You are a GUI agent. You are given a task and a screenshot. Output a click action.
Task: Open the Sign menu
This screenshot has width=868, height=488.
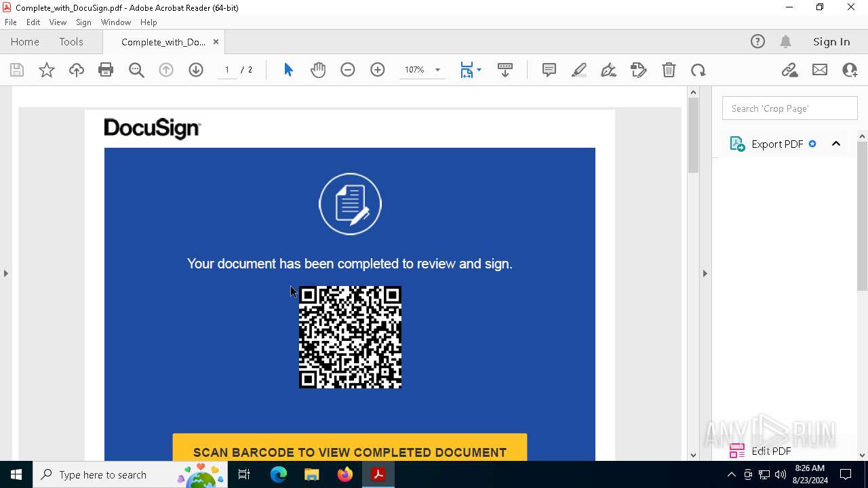click(83, 22)
